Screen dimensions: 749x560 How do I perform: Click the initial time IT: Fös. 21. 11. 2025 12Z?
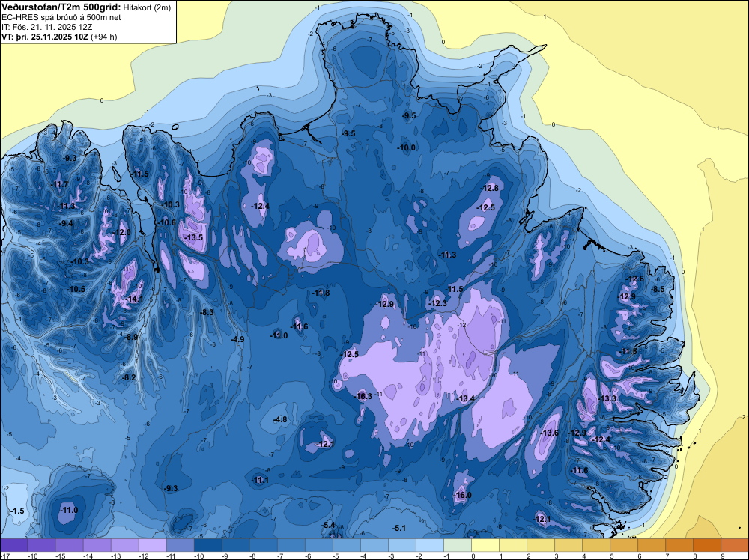click(x=46, y=27)
